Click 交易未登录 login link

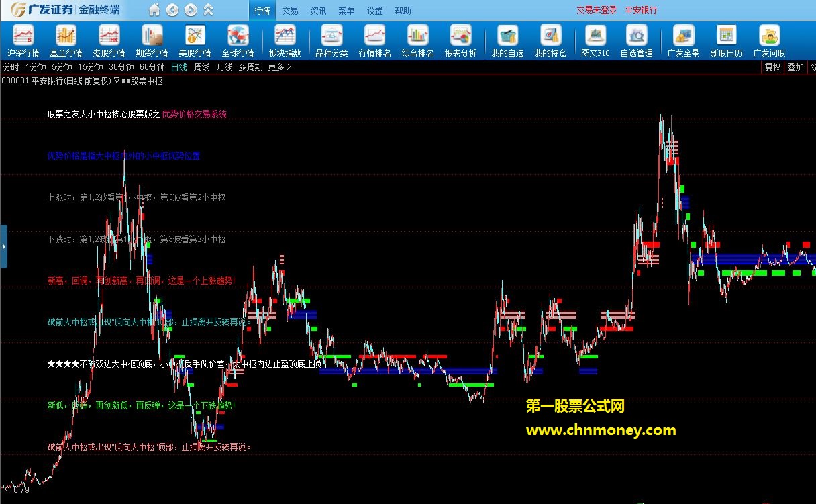click(x=597, y=10)
